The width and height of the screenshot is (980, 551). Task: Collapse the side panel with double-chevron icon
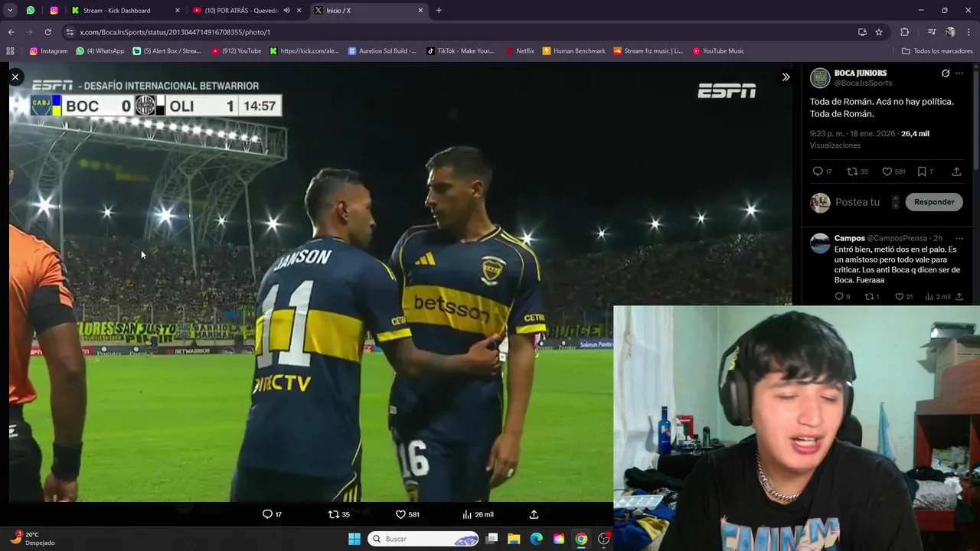point(786,77)
